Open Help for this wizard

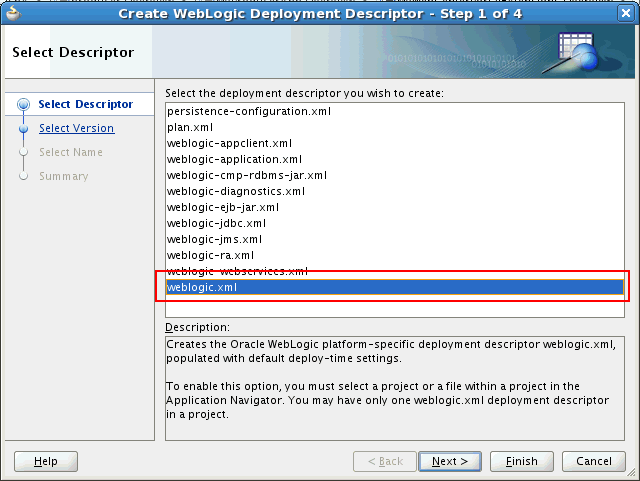46,461
